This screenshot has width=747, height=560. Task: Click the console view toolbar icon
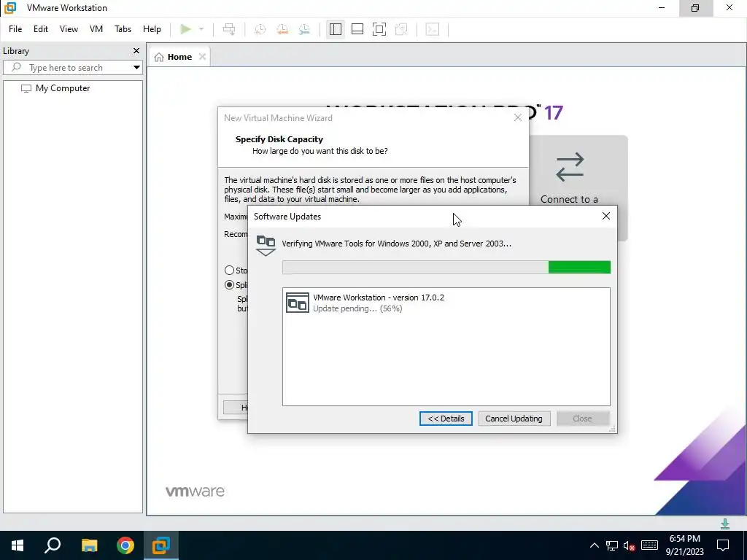433,29
